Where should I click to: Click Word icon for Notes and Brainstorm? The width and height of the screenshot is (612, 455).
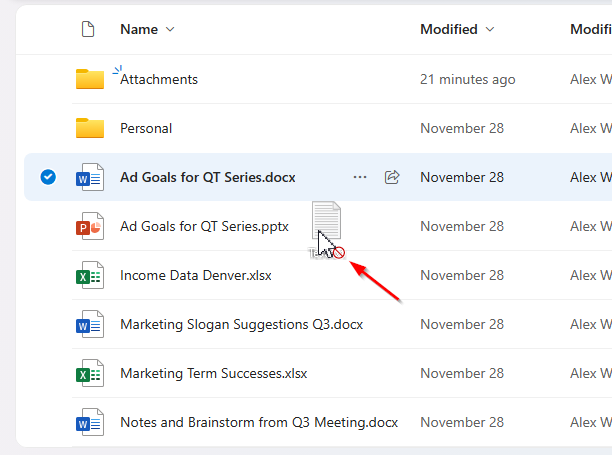(x=90, y=423)
